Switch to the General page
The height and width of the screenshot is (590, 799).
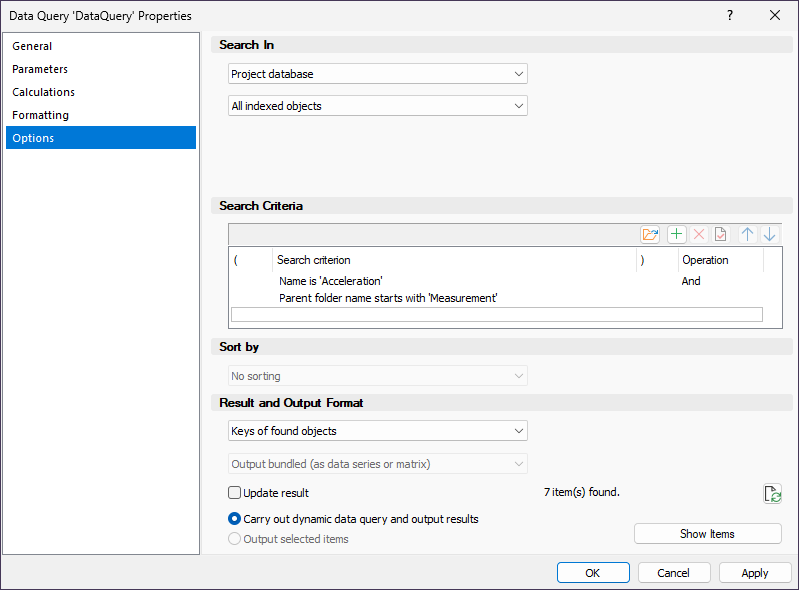32,46
